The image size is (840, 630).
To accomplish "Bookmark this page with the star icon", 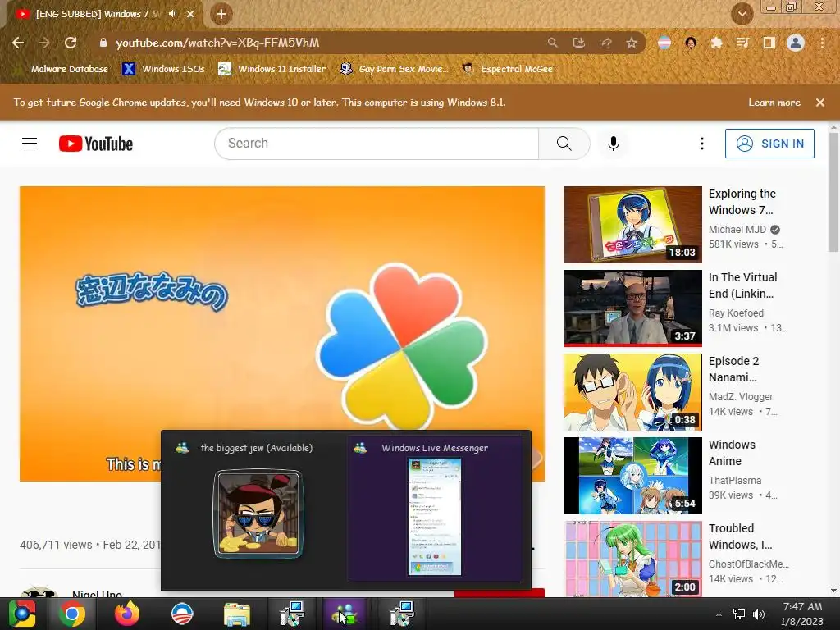I will click(632, 43).
